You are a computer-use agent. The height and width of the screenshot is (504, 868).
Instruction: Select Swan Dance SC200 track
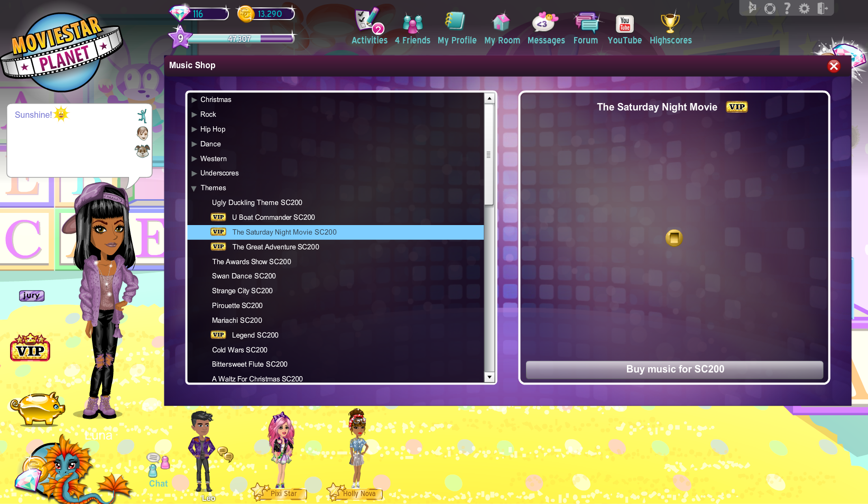tap(244, 276)
